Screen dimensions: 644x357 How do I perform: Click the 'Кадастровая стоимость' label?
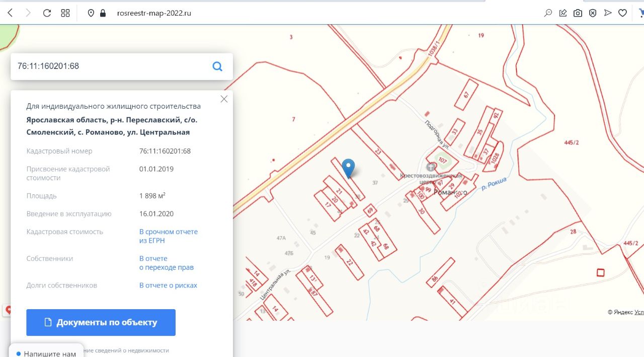pyautogui.click(x=65, y=232)
